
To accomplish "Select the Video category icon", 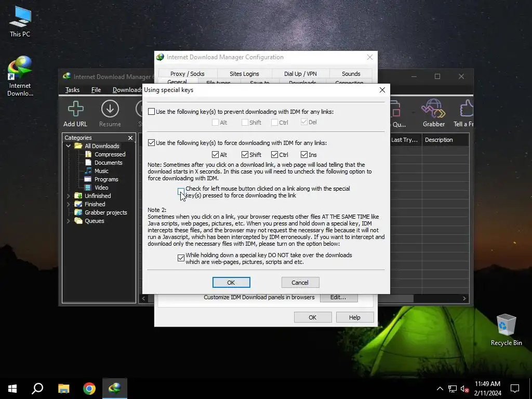I will [88, 187].
